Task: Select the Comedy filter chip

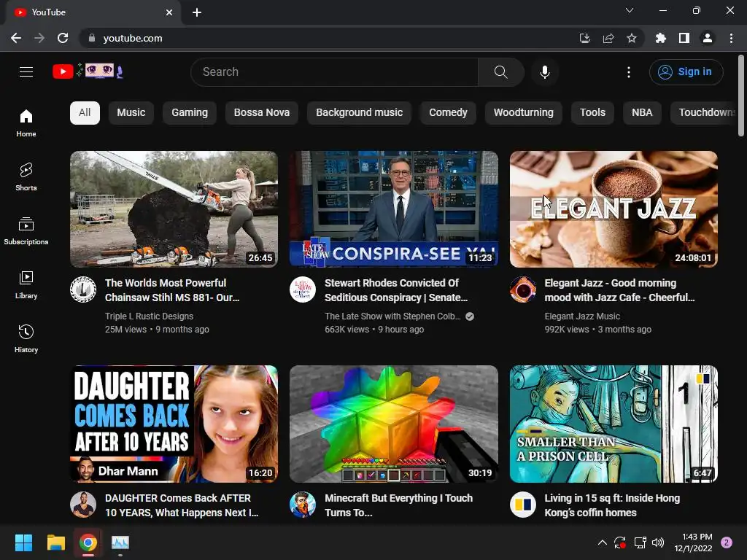Action: tap(448, 113)
